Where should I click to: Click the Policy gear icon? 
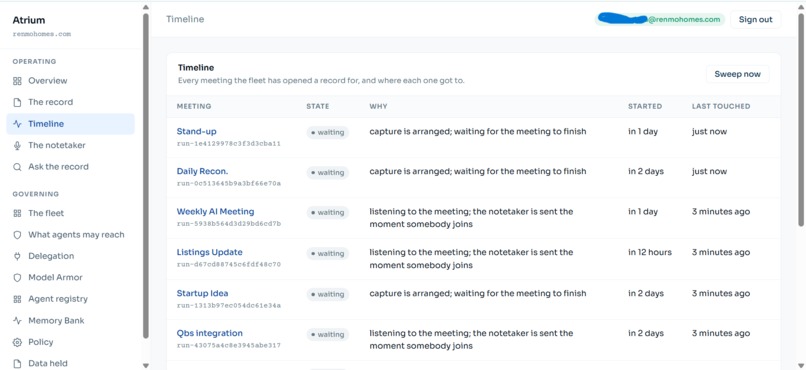[17, 342]
